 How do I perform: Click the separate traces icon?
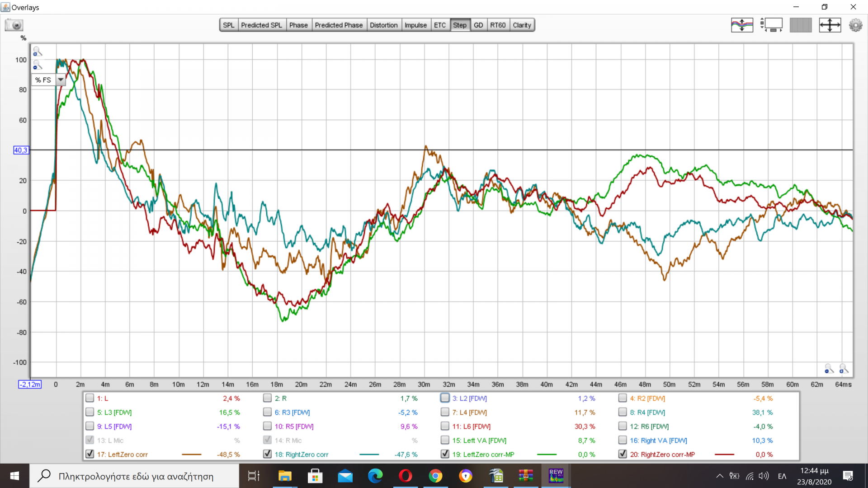[742, 25]
